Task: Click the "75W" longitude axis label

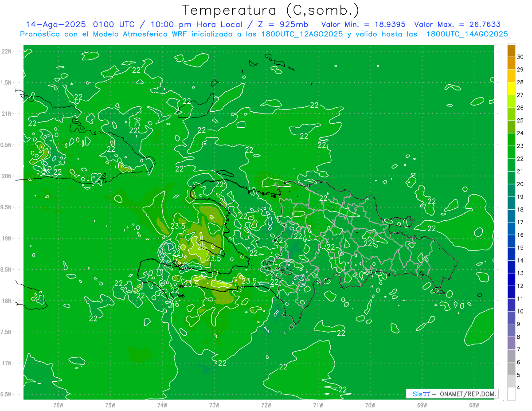Action: pos(110,405)
